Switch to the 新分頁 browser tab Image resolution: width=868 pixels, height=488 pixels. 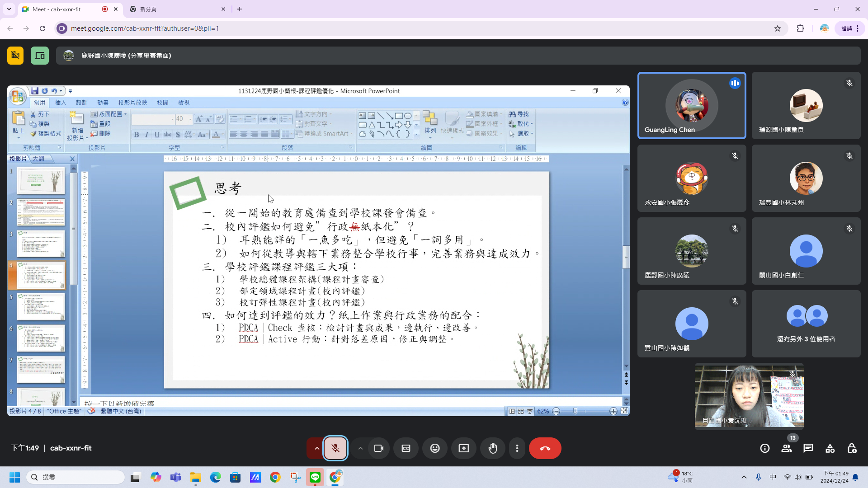tap(176, 9)
